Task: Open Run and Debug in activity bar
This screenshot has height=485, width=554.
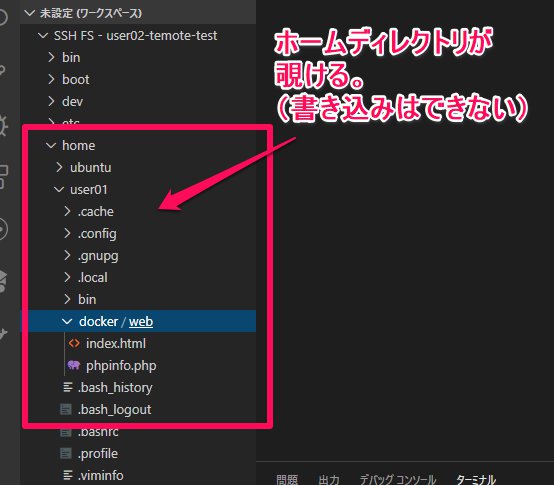Action: click(x=4, y=125)
